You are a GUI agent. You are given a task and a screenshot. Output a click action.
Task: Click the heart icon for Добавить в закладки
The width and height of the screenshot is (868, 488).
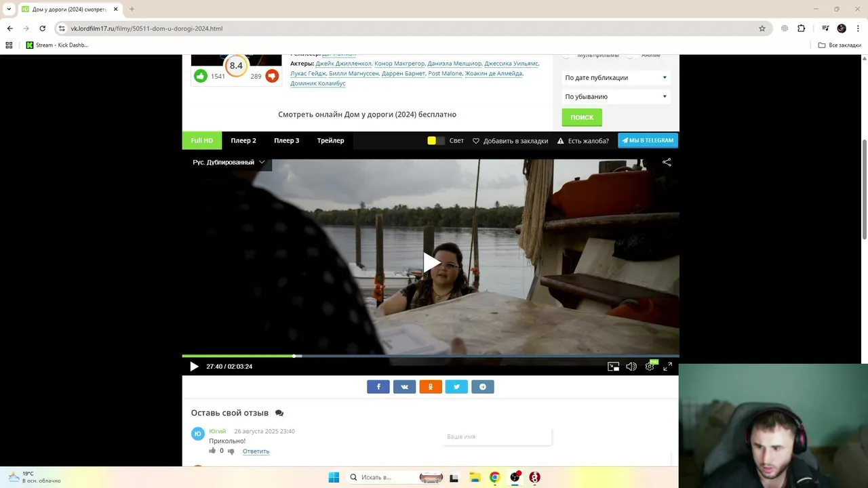click(x=476, y=141)
